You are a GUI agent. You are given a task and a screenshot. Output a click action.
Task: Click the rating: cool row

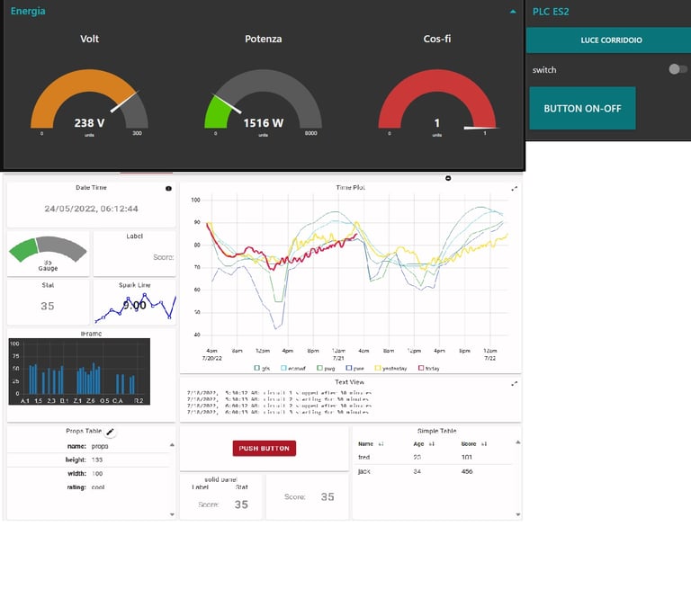(x=88, y=487)
